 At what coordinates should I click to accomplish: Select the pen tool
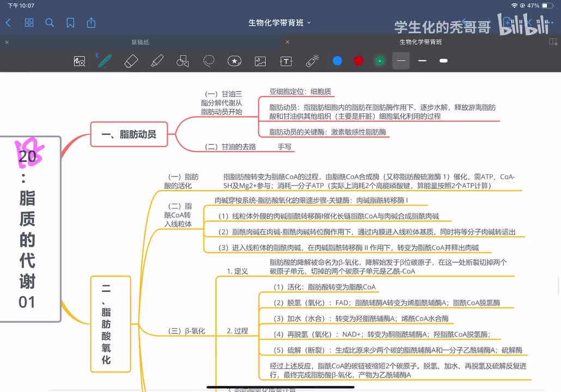[105, 60]
